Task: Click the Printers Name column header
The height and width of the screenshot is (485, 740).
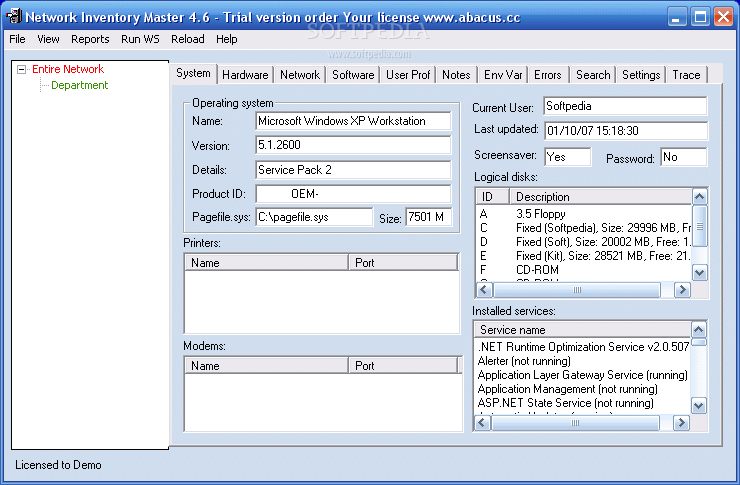Action: (x=266, y=263)
